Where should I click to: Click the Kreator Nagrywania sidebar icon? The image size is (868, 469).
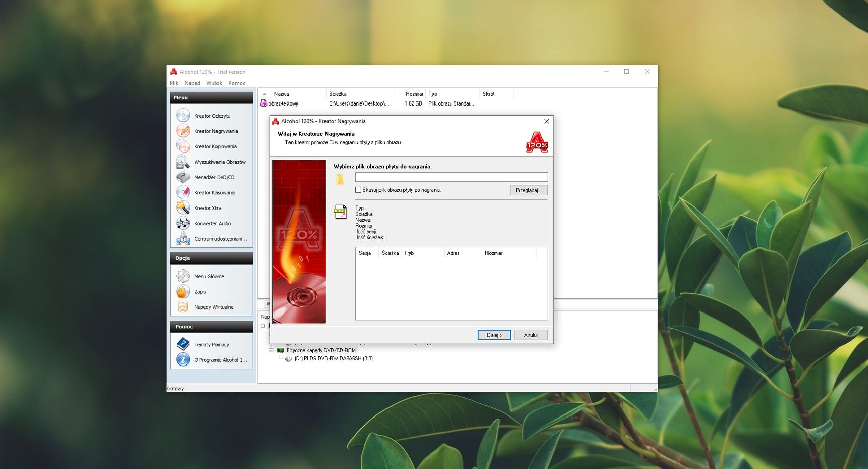click(183, 131)
